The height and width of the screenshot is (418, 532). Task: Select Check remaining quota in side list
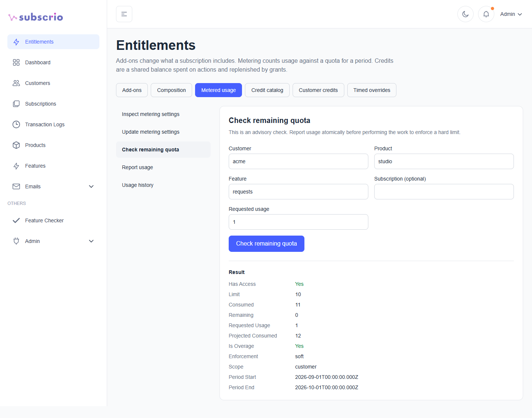[163, 150]
